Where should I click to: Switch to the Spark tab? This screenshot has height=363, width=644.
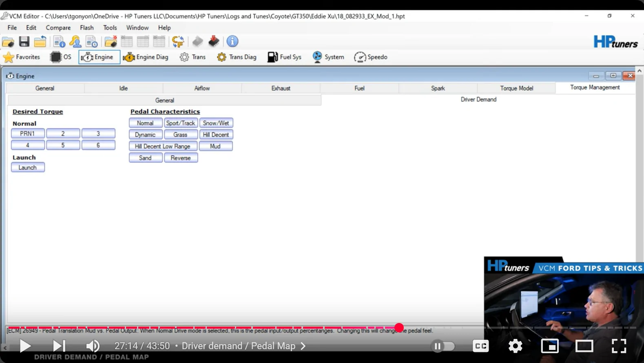pos(438,88)
